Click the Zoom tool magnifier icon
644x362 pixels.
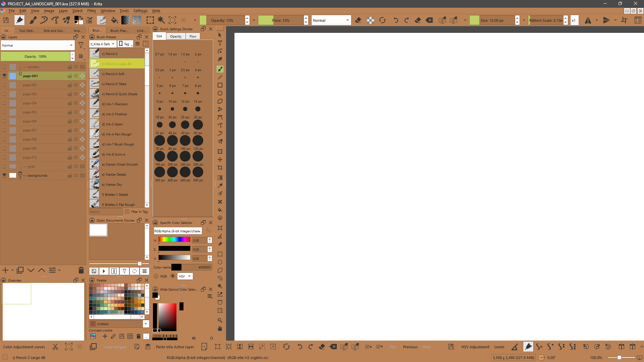tap(220, 320)
